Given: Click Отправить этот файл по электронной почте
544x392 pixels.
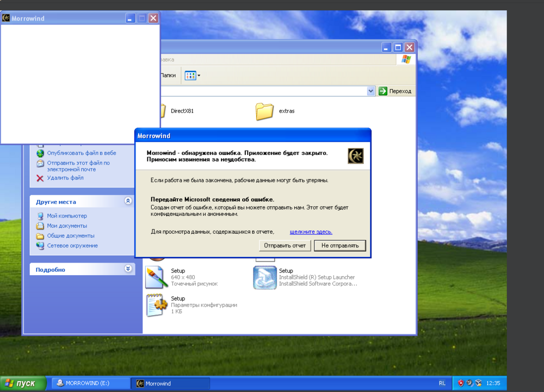Looking at the screenshot, I should tap(78, 166).
